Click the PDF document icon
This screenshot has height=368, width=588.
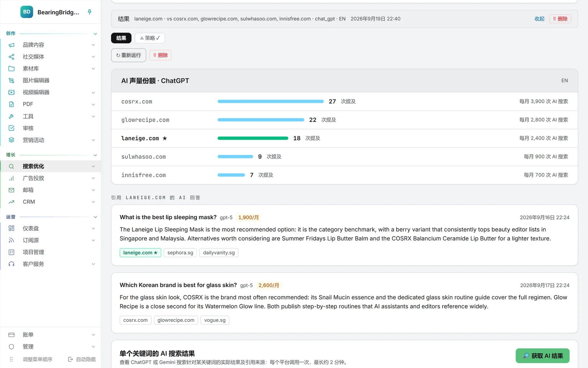pos(11,104)
